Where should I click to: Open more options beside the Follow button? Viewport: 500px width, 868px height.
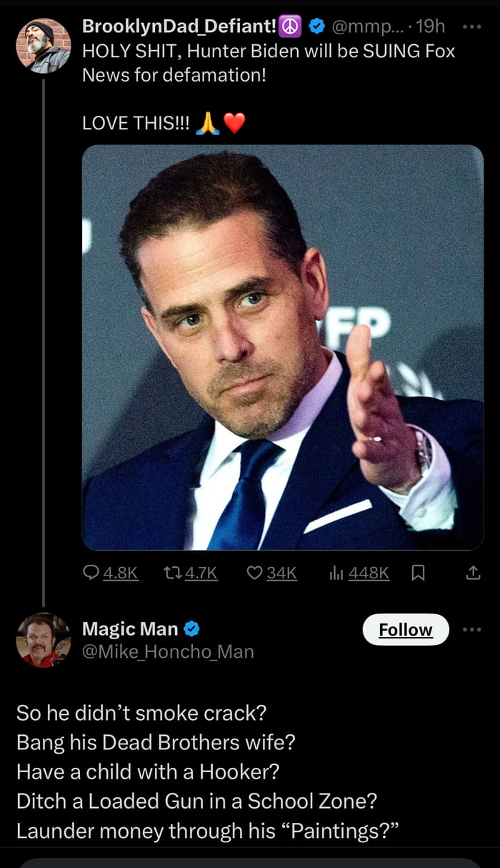click(472, 629)
